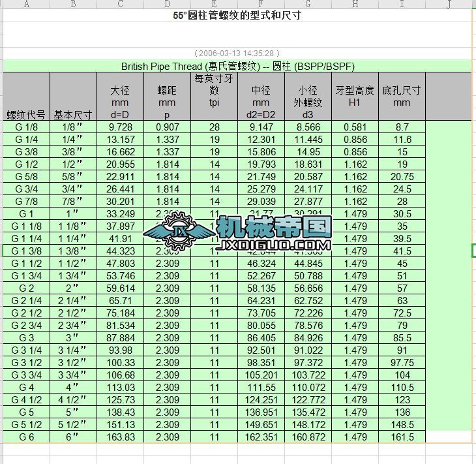This screenshot has width=476, height=464.
Task: Click the minor diameter value 50.788
Action: (308, 276)
